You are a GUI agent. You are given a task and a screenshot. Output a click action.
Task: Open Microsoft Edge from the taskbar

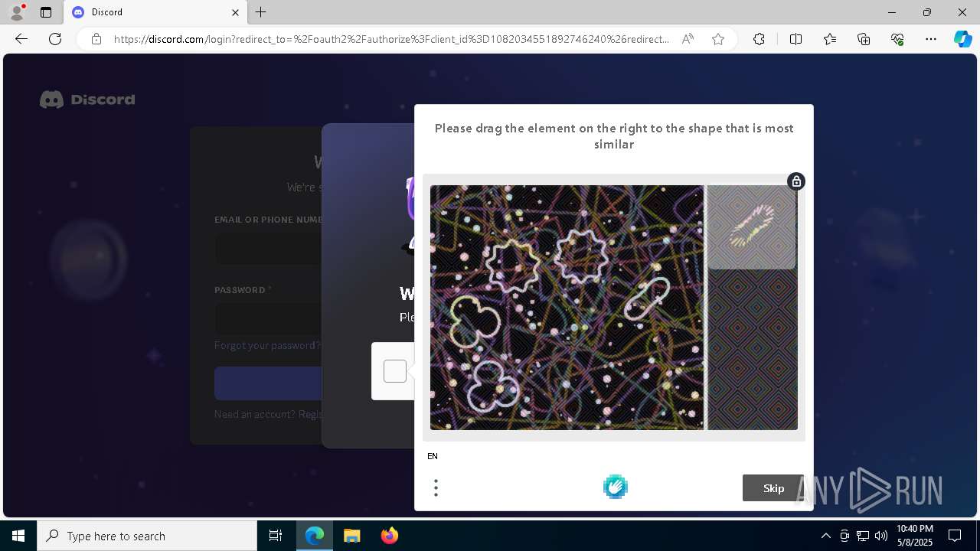point(315,536)
